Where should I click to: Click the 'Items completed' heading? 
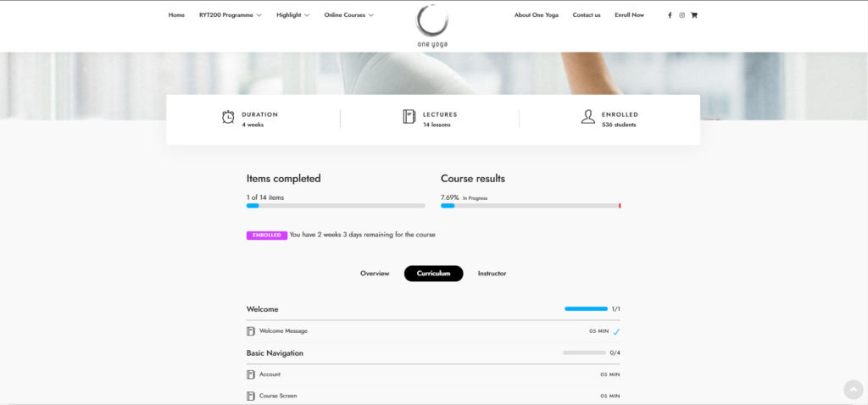click(x=283, y=179)
